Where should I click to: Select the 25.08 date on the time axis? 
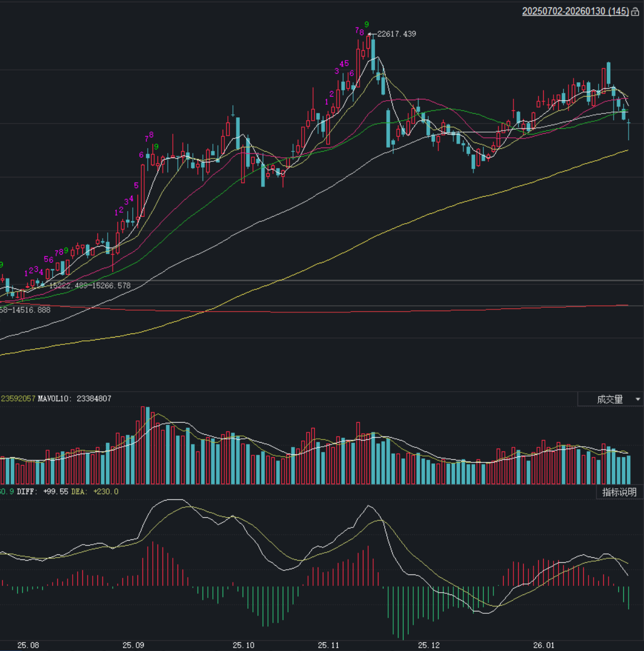[x=28, y=645]
